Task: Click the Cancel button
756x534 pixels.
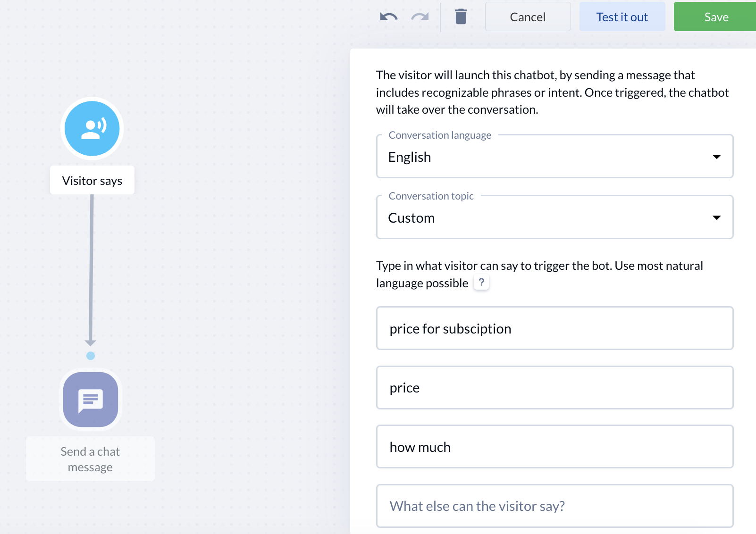Action: pyautogui.click(x=528, y=17)
